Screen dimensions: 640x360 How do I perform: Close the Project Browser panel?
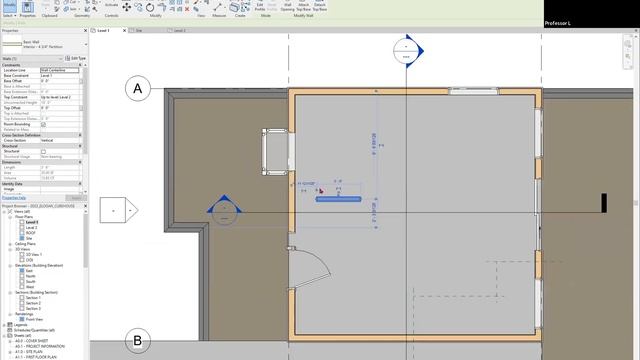pos(85,206)
